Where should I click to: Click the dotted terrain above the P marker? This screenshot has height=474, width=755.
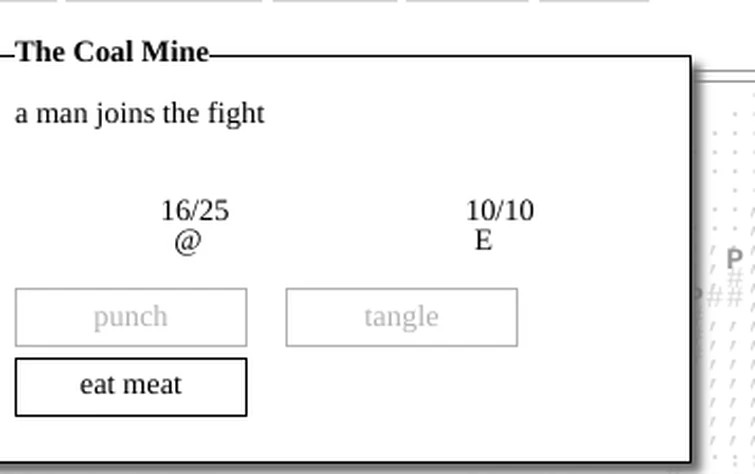733,180
